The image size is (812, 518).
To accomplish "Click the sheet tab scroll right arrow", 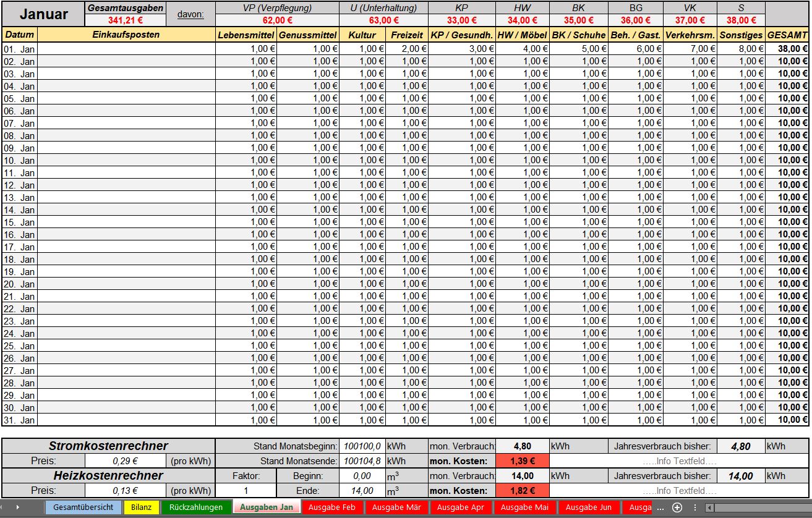I will click(x=17, y=507).
